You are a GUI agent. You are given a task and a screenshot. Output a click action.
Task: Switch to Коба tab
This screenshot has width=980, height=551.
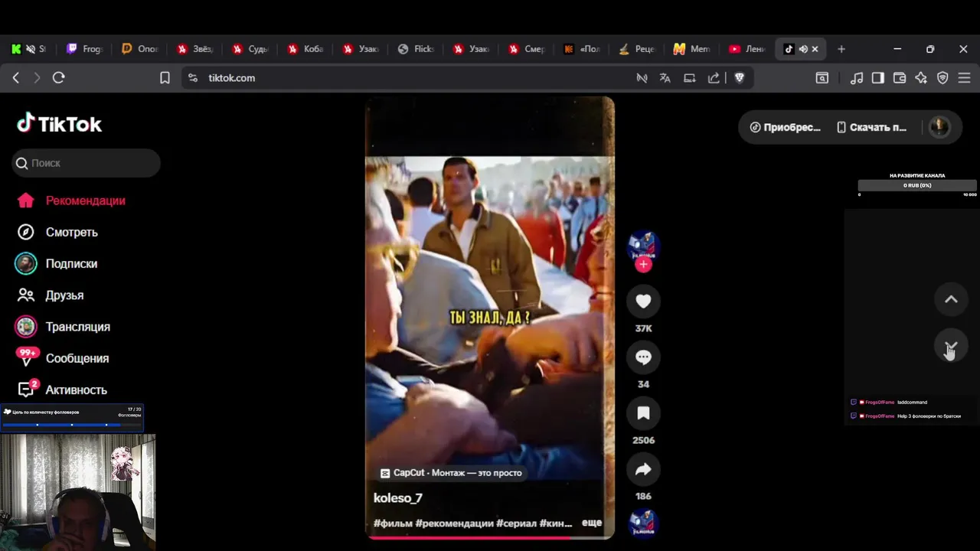[x=305, y=49]
